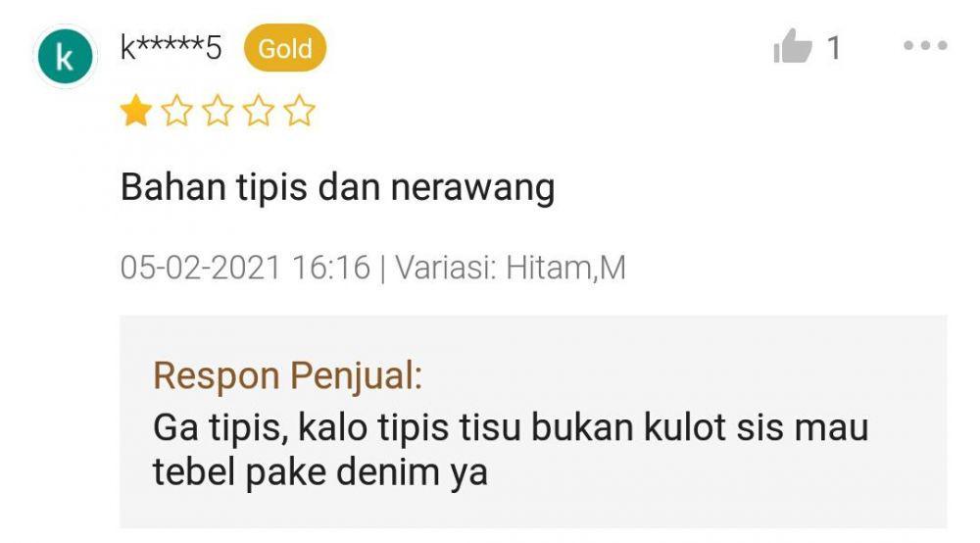Click the seller reply starting 'Ga tipis'

coord(511,449)
